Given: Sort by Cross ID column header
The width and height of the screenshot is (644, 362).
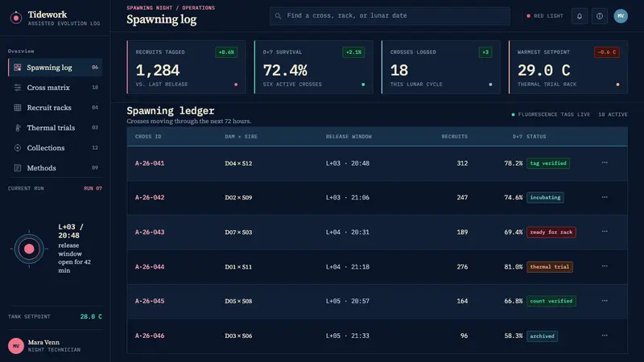Looking at the screenshot, I should pos(148,137).
